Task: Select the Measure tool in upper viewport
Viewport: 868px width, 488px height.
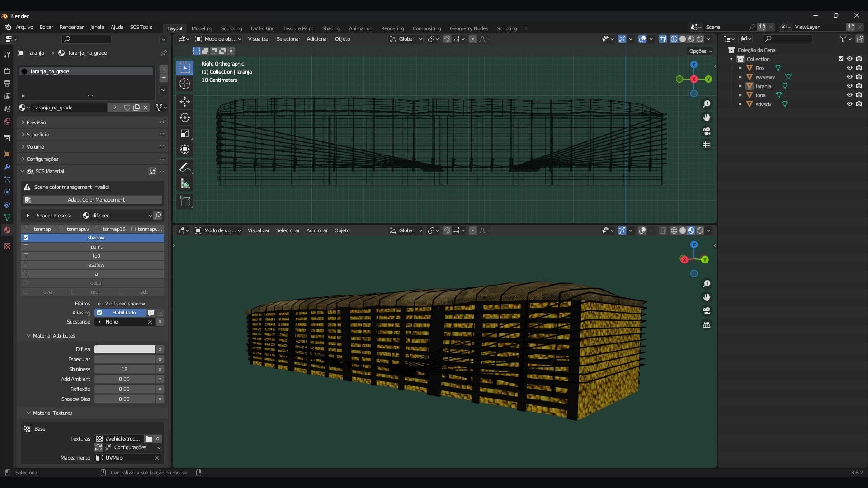Action: tap(185, 183)
